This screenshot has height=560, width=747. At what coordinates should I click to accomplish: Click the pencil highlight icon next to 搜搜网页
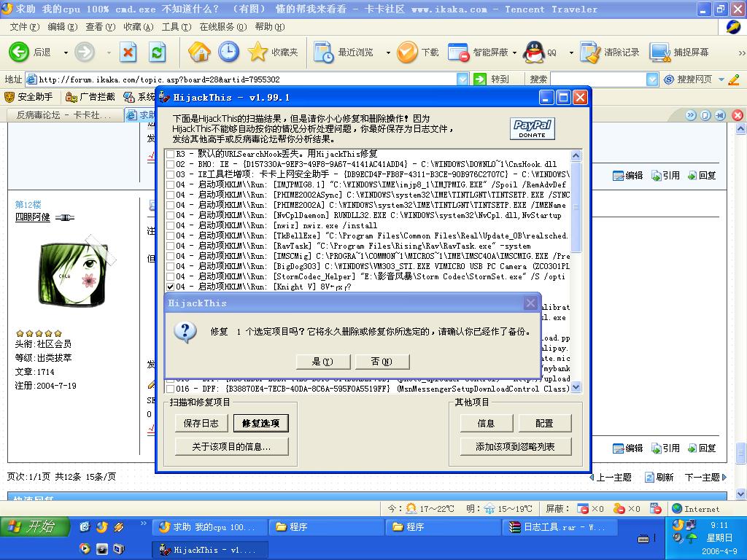[734, 79]
